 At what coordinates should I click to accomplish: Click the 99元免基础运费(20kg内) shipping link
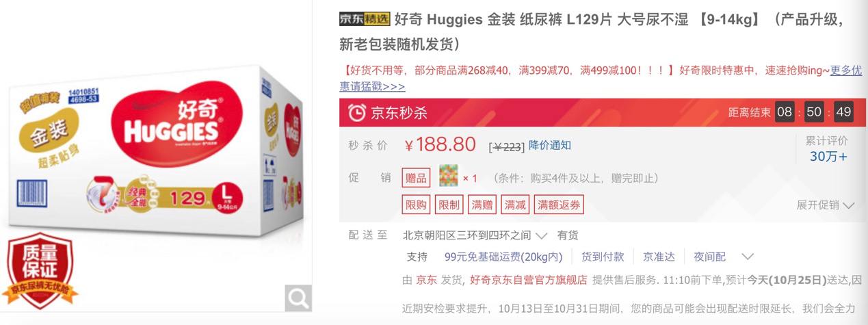(x=503, y=257)
